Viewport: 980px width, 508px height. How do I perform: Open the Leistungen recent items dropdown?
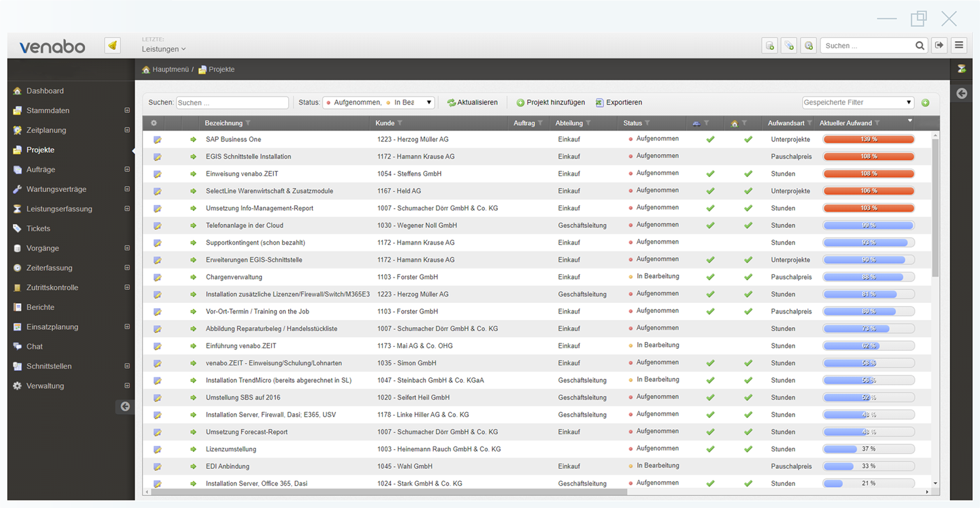(164, 49)
